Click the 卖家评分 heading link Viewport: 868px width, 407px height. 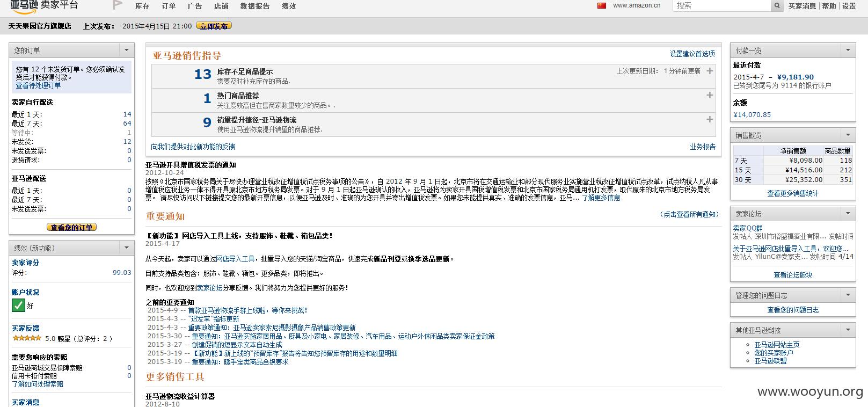25,263
